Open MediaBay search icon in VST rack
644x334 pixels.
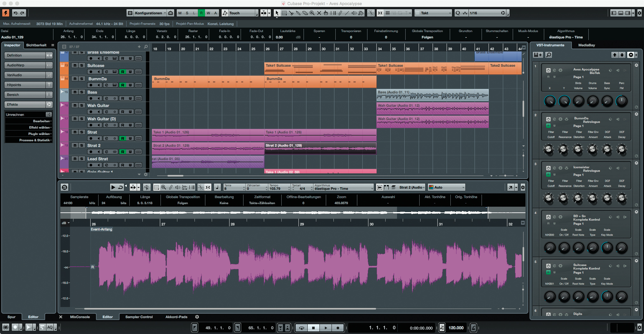[549, 55]
